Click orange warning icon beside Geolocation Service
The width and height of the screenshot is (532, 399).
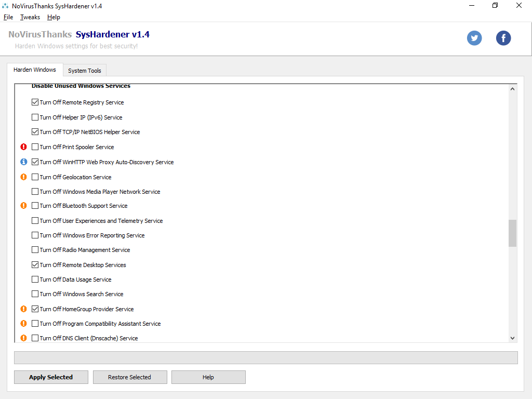point(23,177)
